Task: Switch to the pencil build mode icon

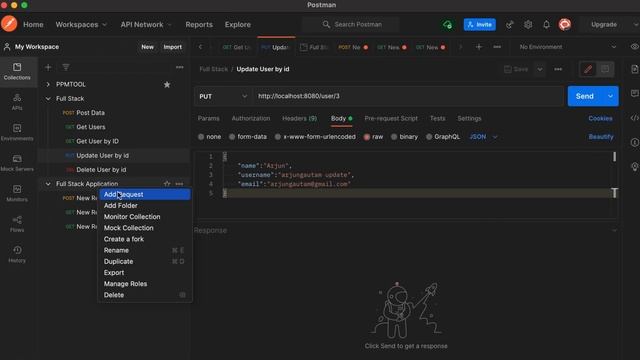Action: (x=588, y=69)
